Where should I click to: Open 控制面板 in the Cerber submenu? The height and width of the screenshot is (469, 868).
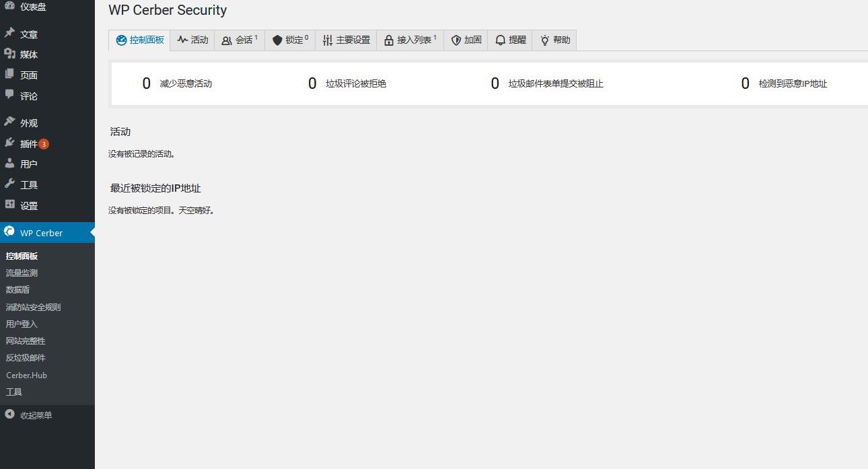[x=22, y=256]
